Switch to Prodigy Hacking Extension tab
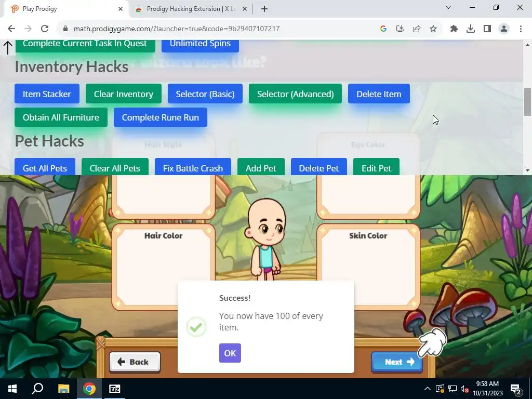 pos(191,9)
